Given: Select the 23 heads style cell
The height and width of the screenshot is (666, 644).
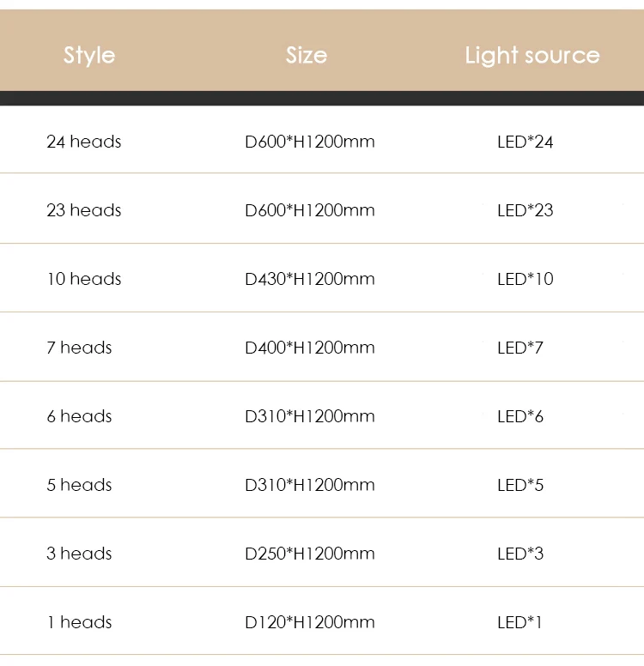Looking at the screenshot, I should point(84,210).
